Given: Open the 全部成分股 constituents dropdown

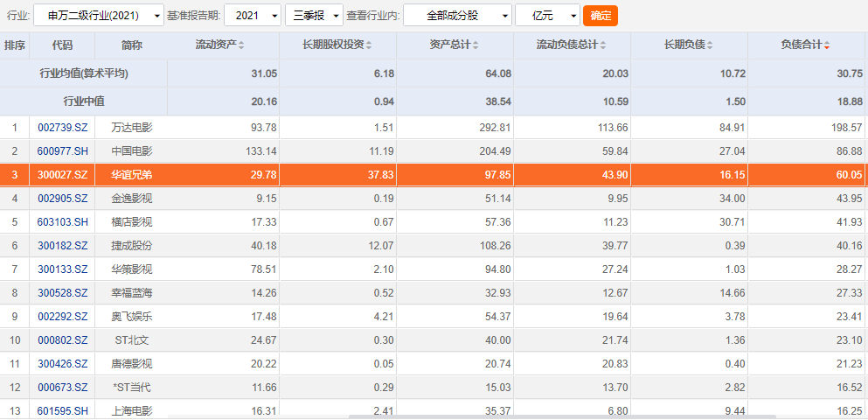Looking at the screenshot, I should point(457,16).
